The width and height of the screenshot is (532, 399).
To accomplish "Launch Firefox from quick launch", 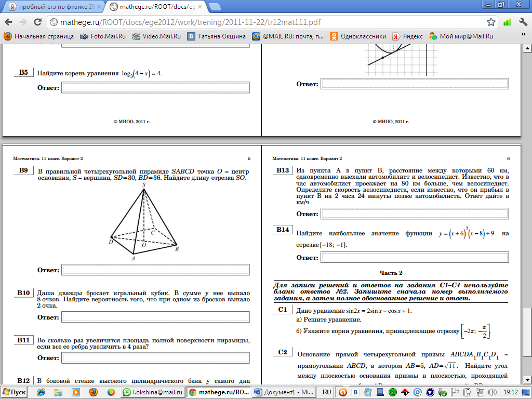I will [x=94, y=392].
